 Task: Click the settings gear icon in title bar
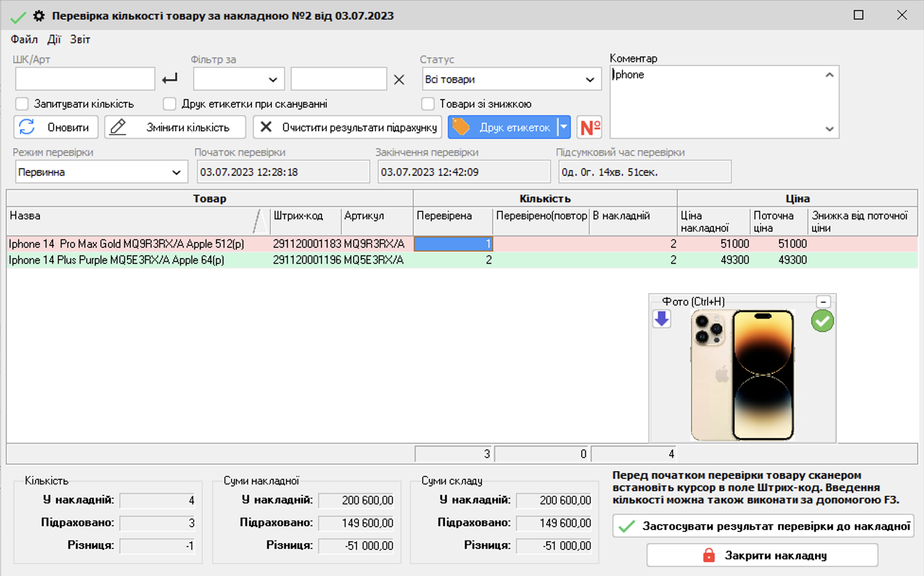point(39,16)
